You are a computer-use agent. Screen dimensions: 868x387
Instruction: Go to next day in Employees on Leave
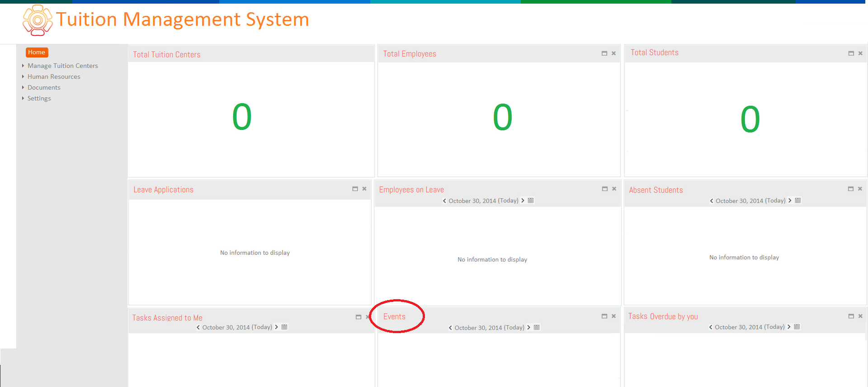523,201
